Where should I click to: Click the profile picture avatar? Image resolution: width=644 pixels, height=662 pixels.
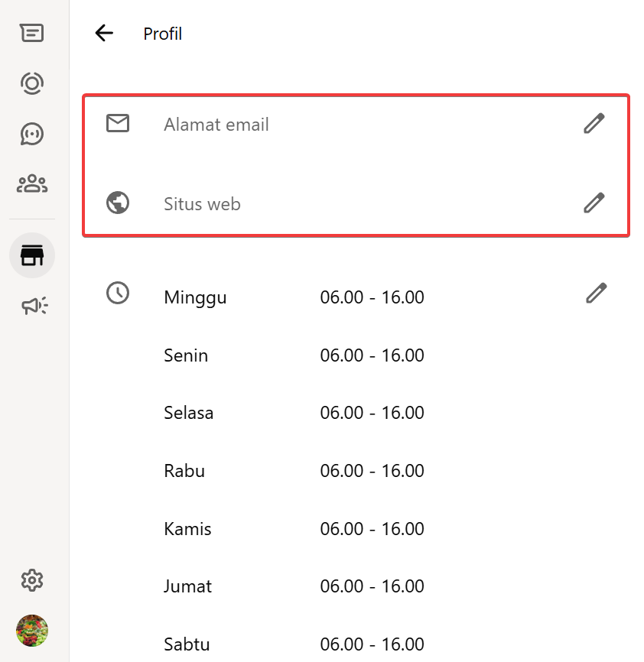tap(32, 631)
